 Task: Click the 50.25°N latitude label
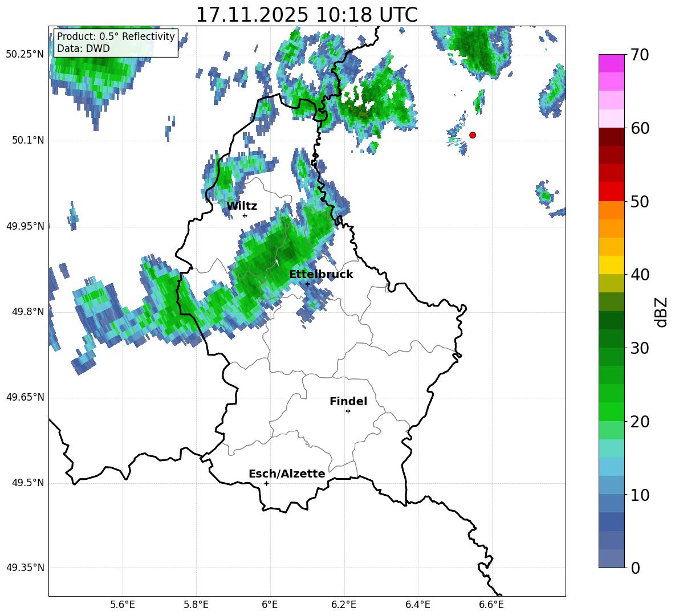pos(25,55)
